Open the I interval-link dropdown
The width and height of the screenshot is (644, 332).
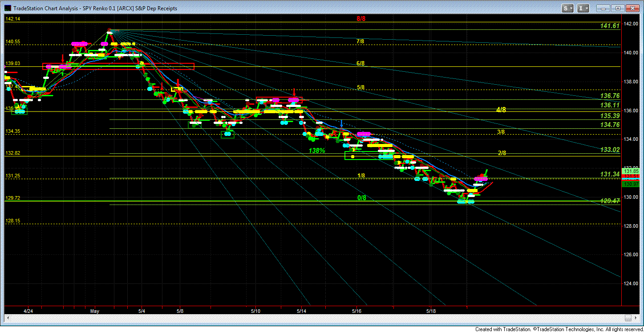point(583,8)
